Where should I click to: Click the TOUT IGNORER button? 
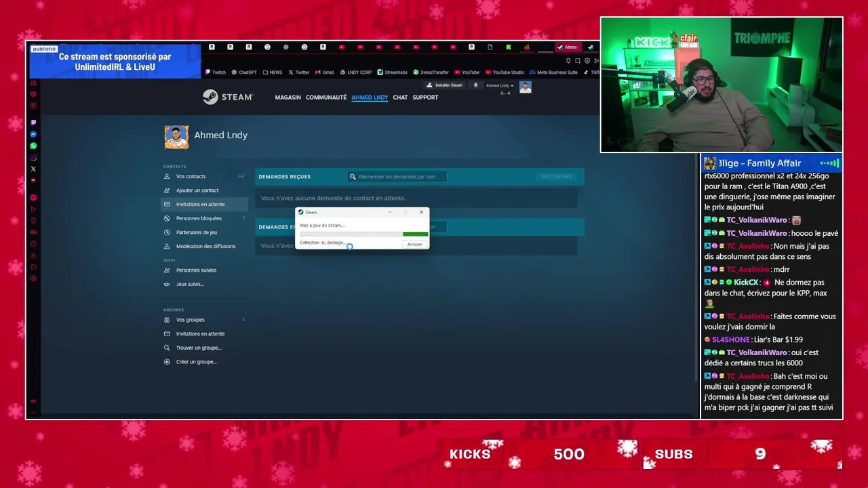[x=556, y=177]
